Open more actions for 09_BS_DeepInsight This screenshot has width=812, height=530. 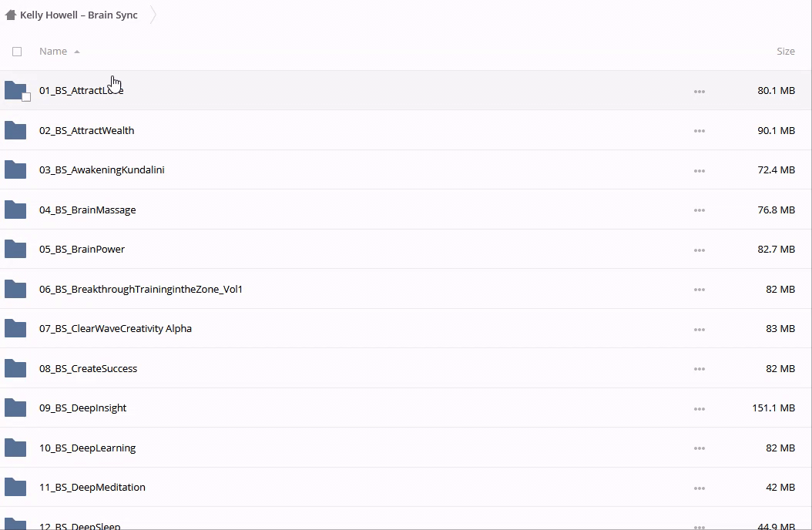pyautogui.click(x=699, y=409)
